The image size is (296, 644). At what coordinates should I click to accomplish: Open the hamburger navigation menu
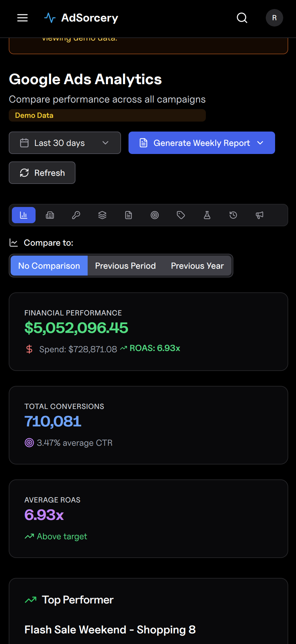pos(22,18)
